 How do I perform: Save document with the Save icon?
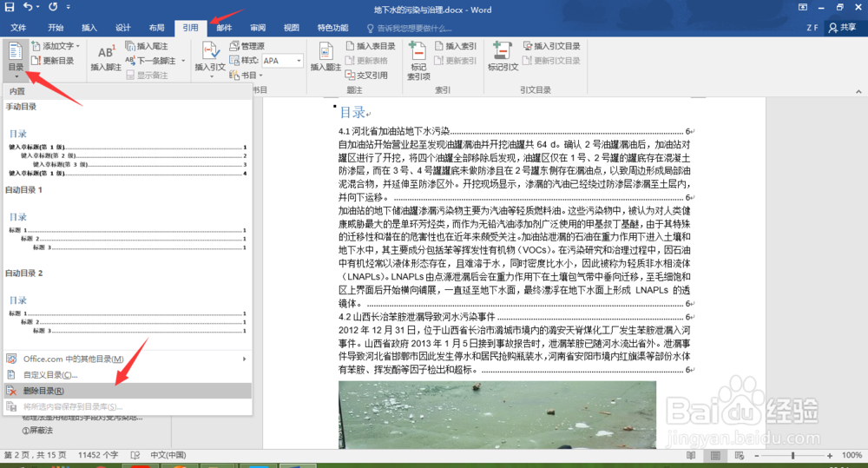(x=10, y=7)
